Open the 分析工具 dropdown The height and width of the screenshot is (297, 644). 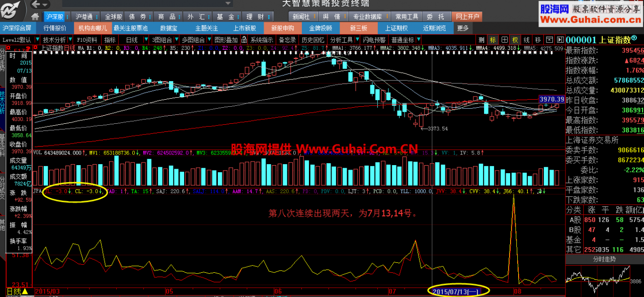coord(357,40)
